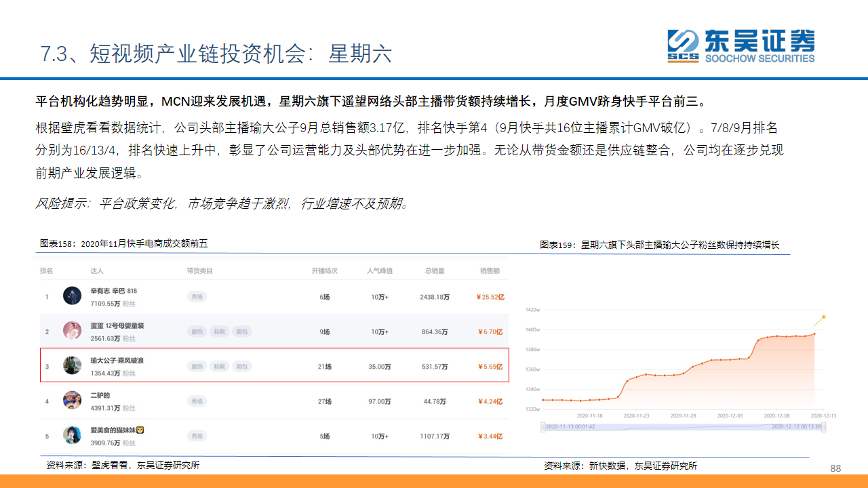Click the 2020-11-23 x-axis label
Viewport: 868px width, 488px height.
637,415
